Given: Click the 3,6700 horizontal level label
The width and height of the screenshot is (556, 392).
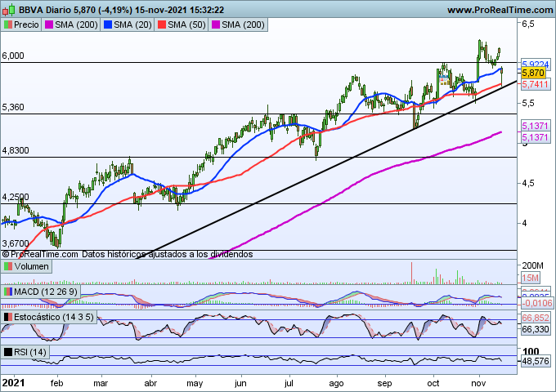Looking at the screenshot, I should [x=16, y=244].
